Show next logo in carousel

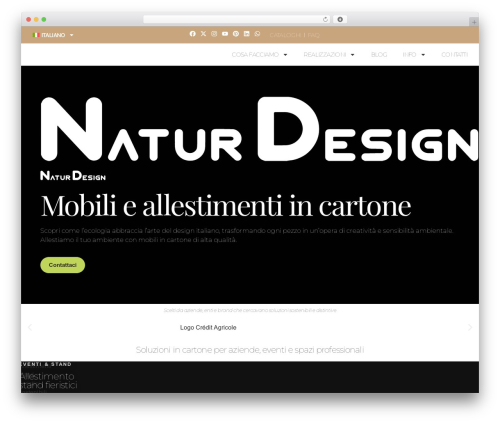pyautogui.click(x=470, y=328)
